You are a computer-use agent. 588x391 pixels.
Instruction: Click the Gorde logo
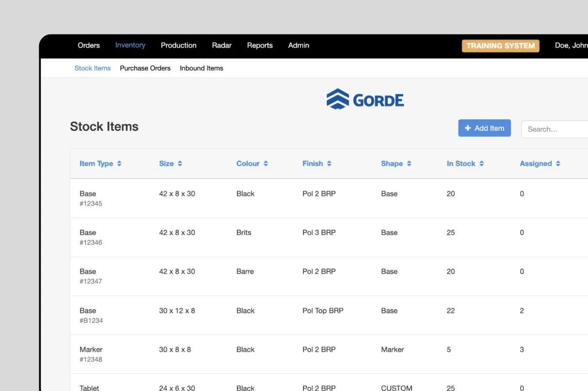365,99
